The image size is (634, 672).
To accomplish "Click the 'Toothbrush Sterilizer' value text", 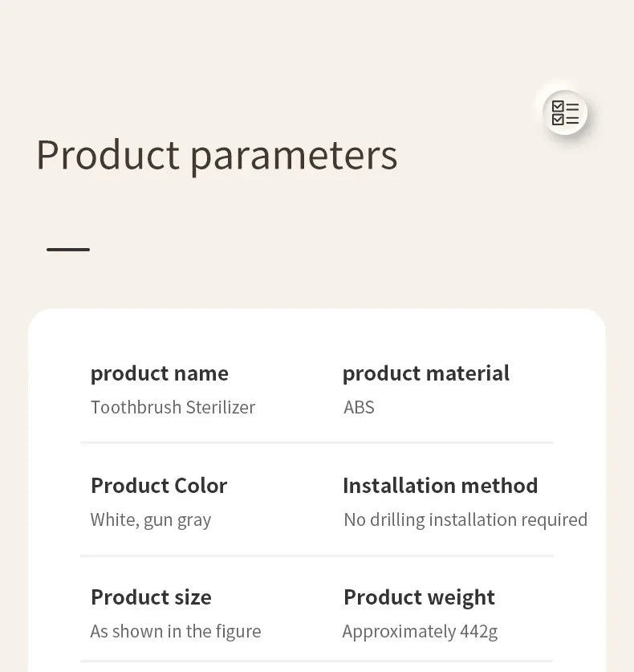I will pyautogui.click(x=173, y=407).
